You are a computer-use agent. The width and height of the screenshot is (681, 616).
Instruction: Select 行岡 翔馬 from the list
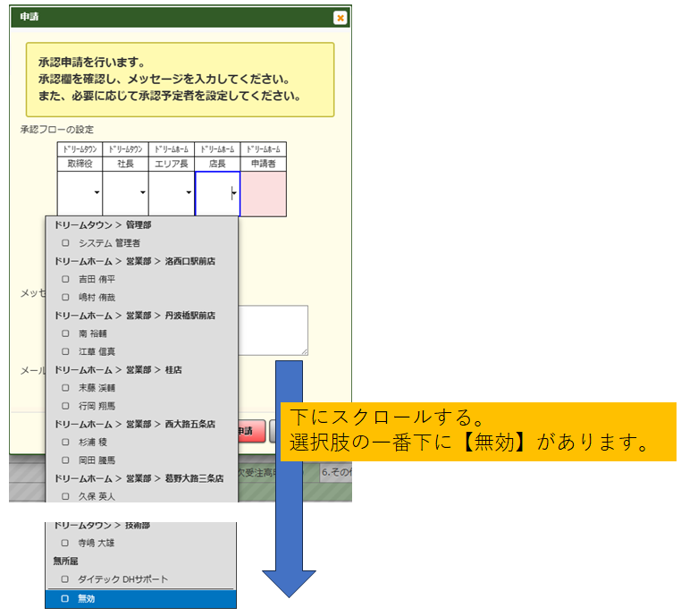click(x=65, y=406)
